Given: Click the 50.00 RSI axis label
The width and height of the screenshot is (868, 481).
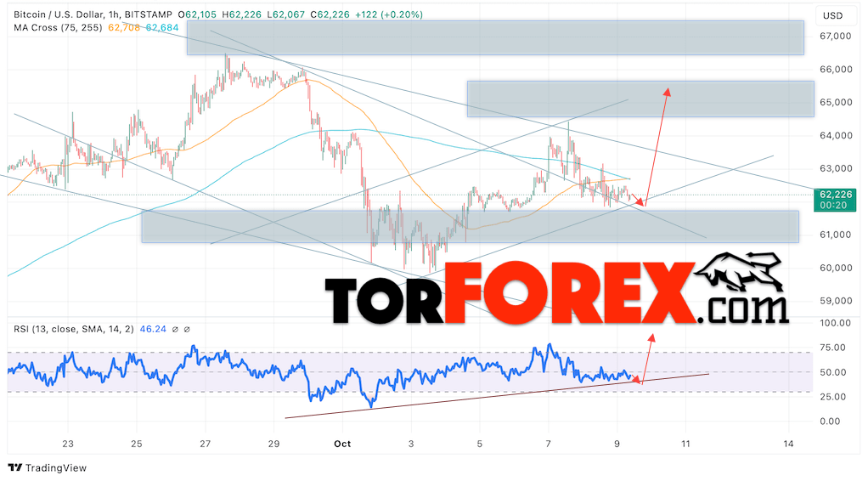Looking at the screenshot, I should click(x=833, y=372).
